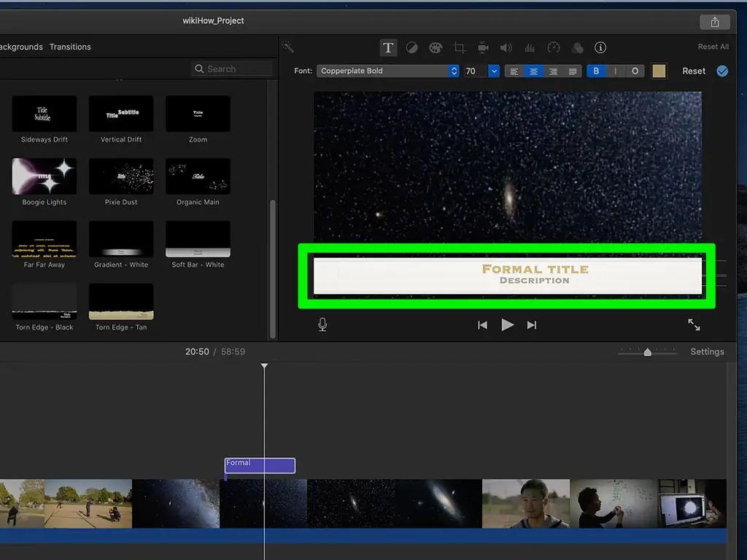Click the magic wand auto-enhance icon
The height and width of the screenshot is (560, 747).
tap(287, 47)
